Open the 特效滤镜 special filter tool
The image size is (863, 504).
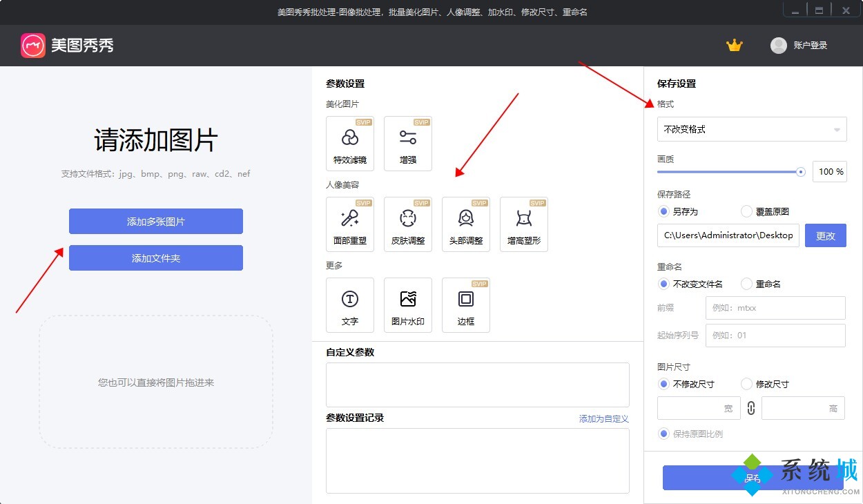[350, 144]
